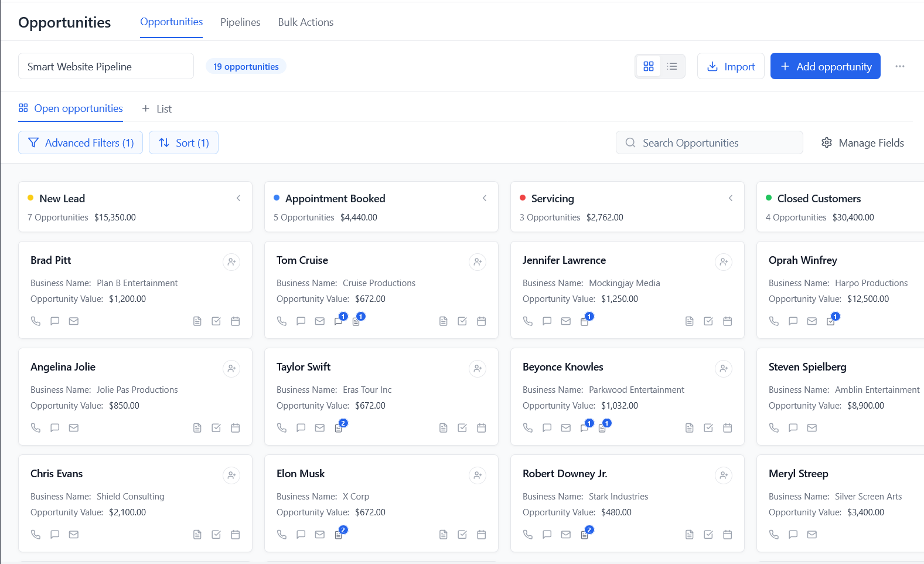Click phone icon on Brad Pitt card

point(36,321)
